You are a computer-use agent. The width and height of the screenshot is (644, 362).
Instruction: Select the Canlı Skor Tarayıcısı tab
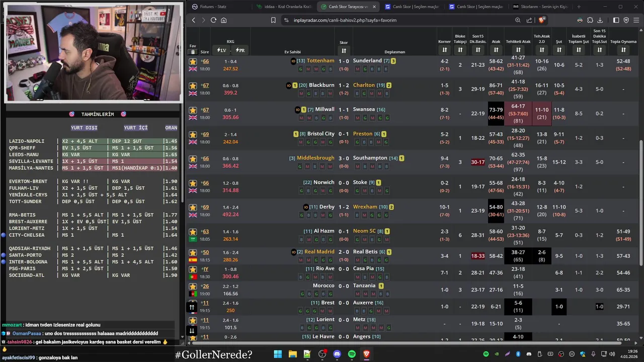347,7
